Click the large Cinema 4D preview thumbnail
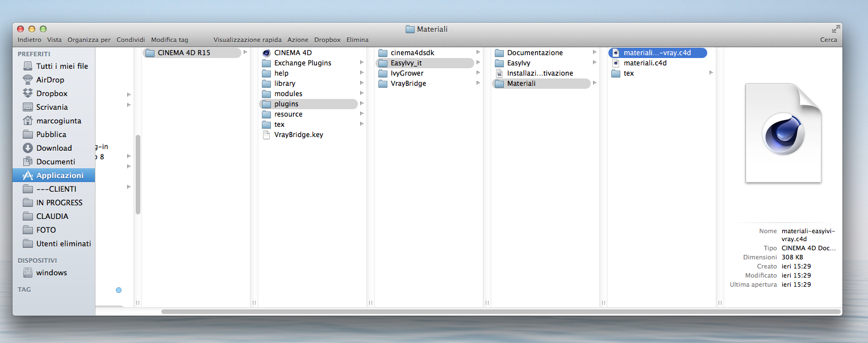868x343 pixels. (783, 134)
